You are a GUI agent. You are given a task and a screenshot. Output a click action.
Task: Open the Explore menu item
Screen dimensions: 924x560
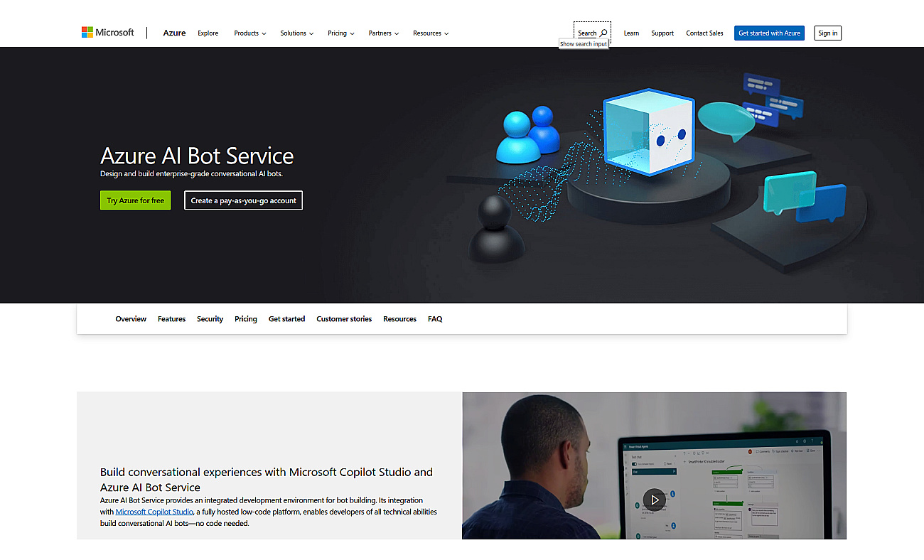[208, 33]
